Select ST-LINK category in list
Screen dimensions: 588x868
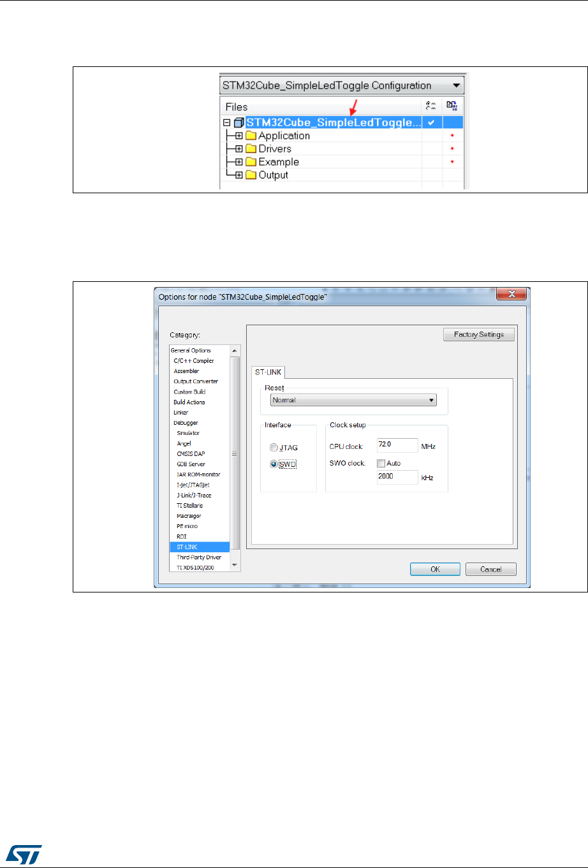[x=200, y=547]
